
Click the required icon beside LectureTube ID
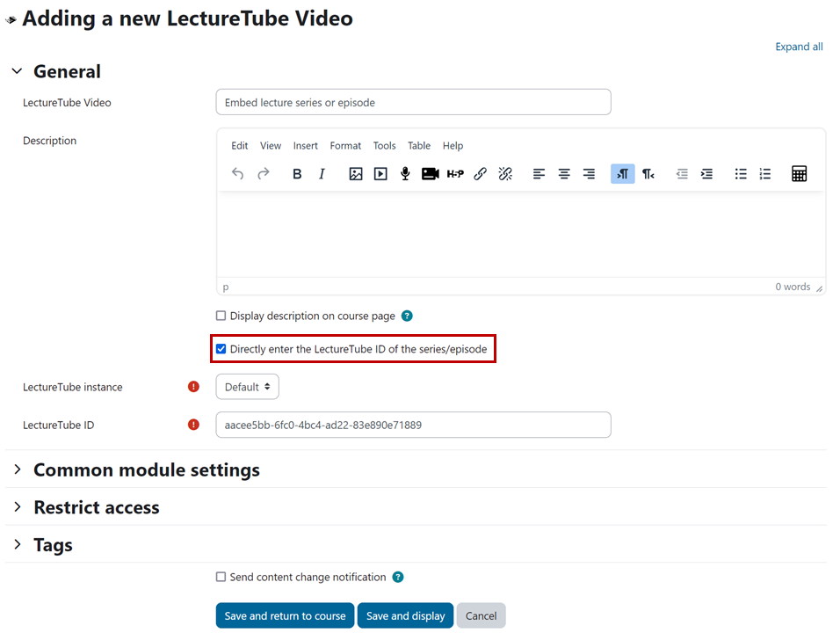click(193, 425)
